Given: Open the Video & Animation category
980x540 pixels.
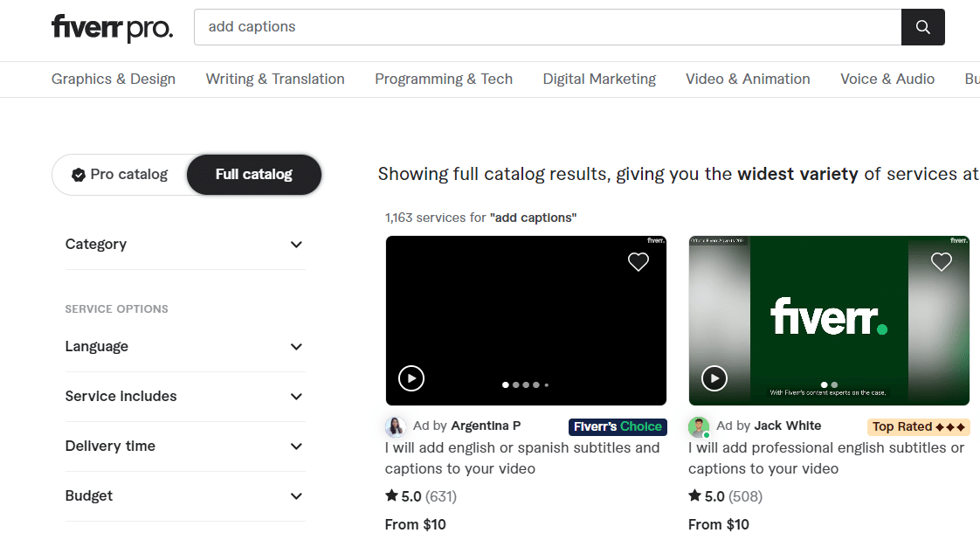Looking at the screenshot, I should click(748, 79).
